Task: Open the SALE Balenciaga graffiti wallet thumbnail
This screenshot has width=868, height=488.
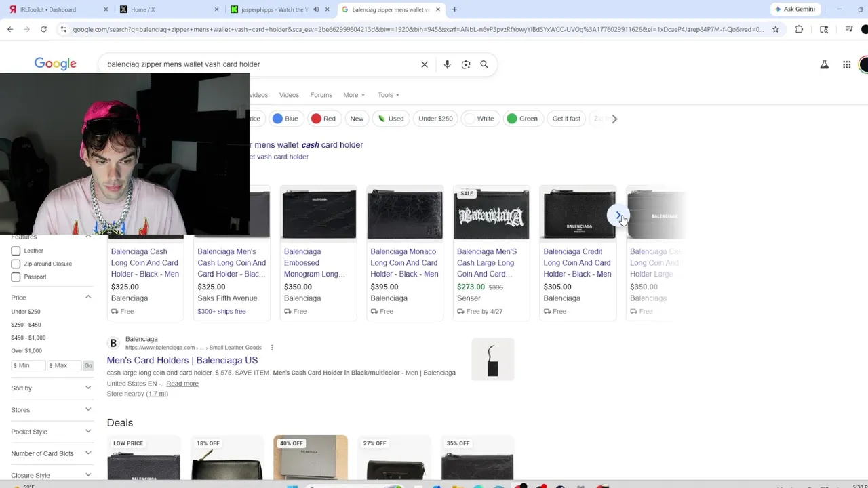Action: [x=491, y=214]
